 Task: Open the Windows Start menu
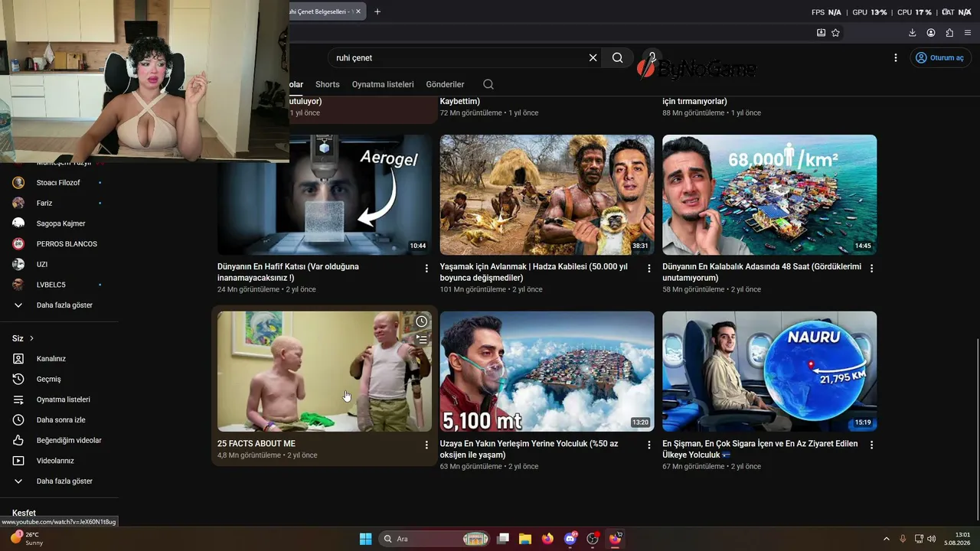365,539
